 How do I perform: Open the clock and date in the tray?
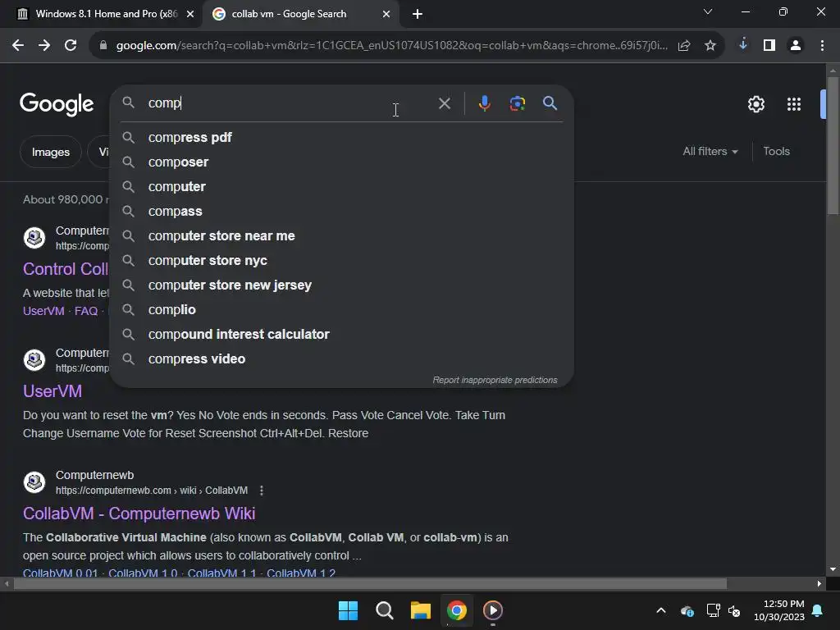[x=778, y=610]
